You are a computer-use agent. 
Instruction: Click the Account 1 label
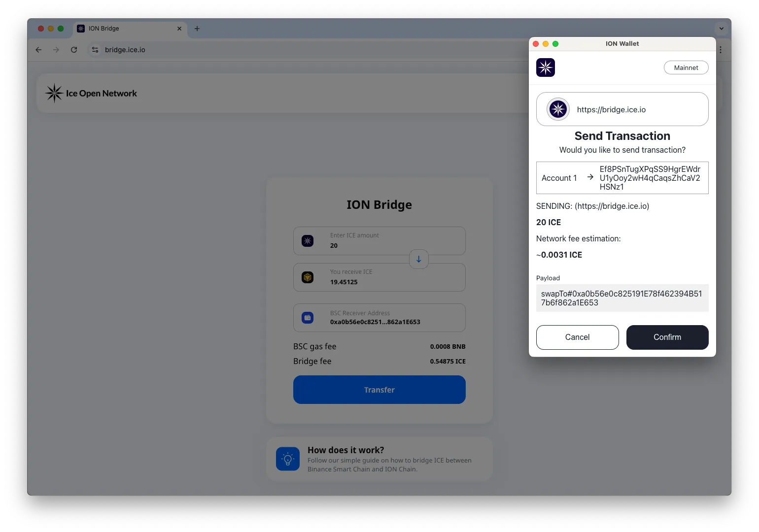(x=559, y=178)
